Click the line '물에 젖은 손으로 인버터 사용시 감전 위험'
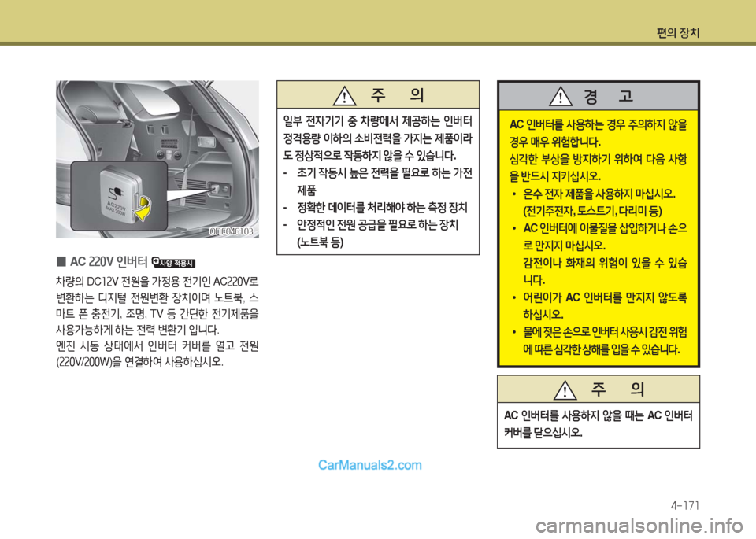Viewport: 756px width, 539px height. click(x=605, y=332)
